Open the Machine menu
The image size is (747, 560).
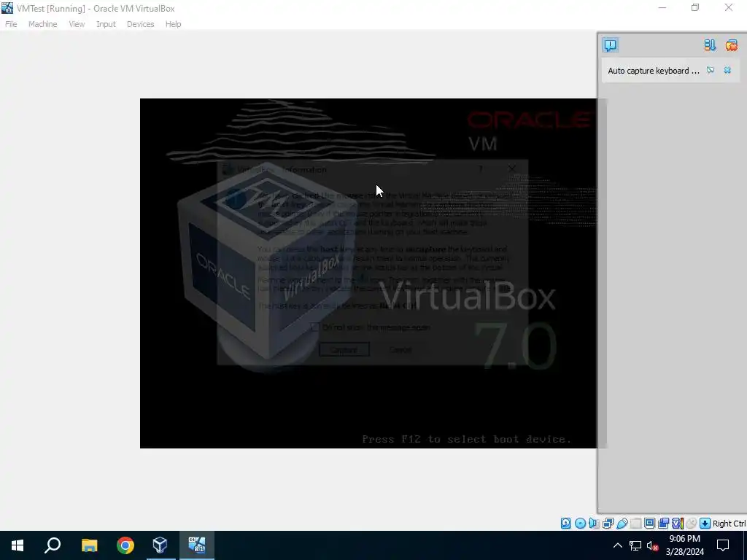(42, 24)
